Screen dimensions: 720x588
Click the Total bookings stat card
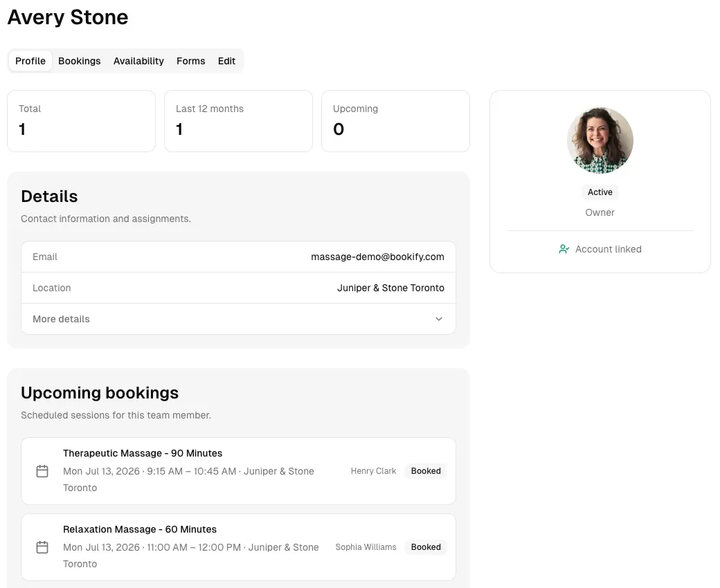click(81, 121)
